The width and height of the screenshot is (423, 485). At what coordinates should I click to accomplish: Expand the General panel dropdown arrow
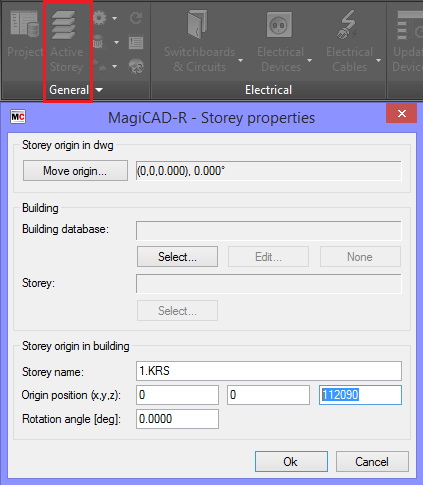[x=99, y=90]
